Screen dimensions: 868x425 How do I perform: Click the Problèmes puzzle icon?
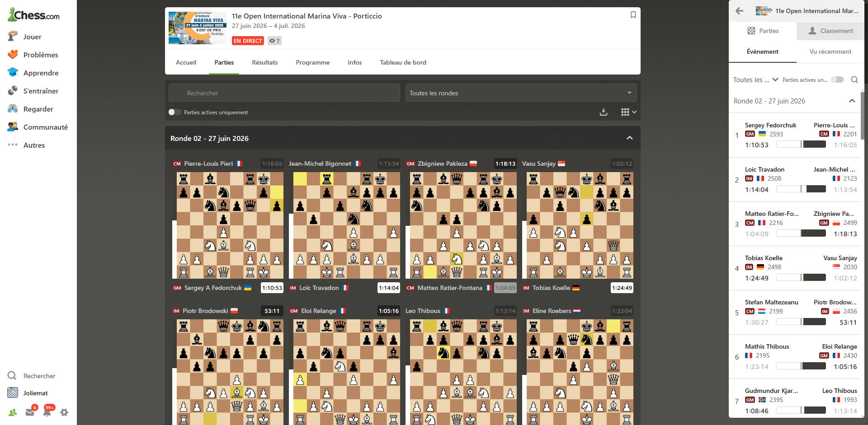click(x=13, y=55)
